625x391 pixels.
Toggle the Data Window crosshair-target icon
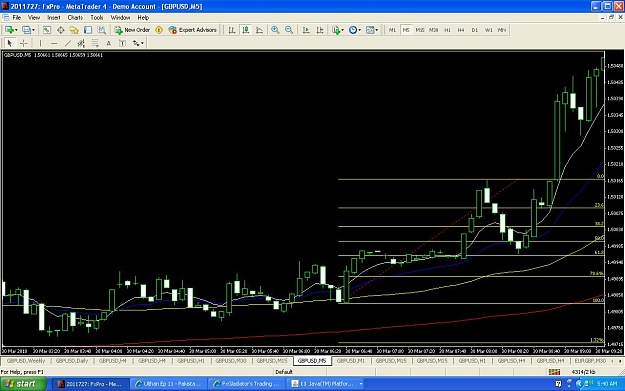61,30
